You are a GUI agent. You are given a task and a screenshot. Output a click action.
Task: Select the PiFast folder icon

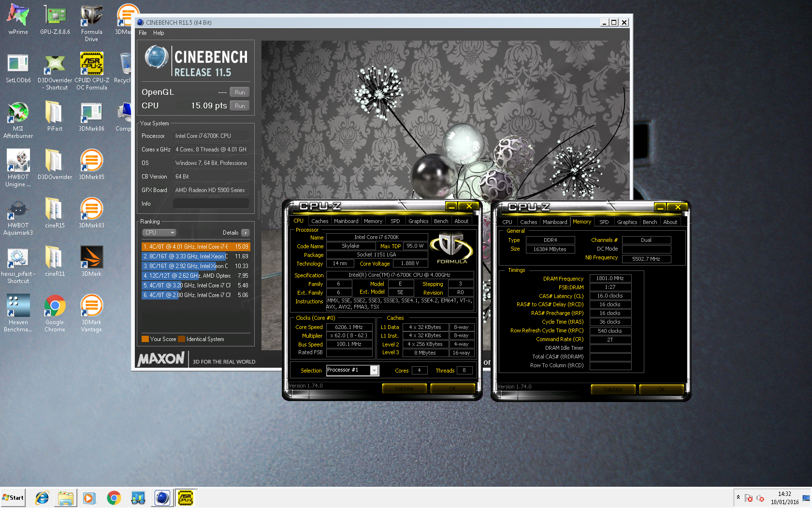coord(55,116)
